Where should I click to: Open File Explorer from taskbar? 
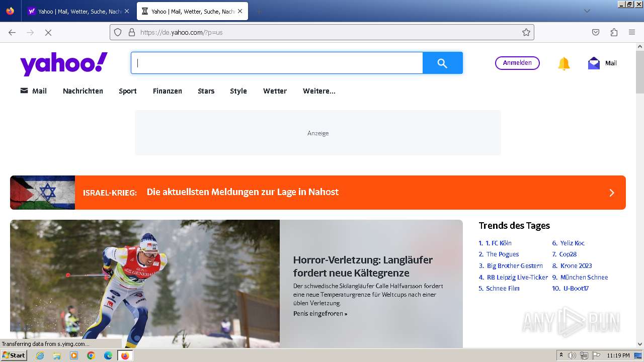pyautogui.click(x=57, y=355)
